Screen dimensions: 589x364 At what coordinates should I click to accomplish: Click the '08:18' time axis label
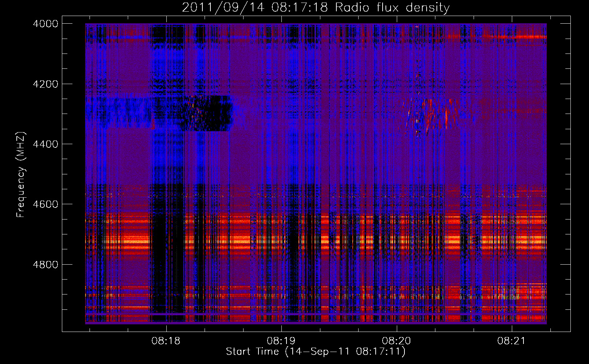(166, 341)
